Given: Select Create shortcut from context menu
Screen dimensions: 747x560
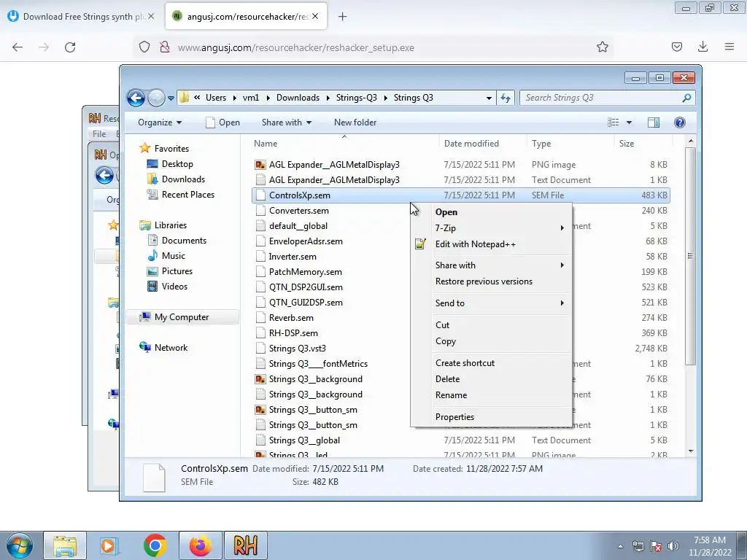Looking at the screenshot, I should click(x=492, y=363).
